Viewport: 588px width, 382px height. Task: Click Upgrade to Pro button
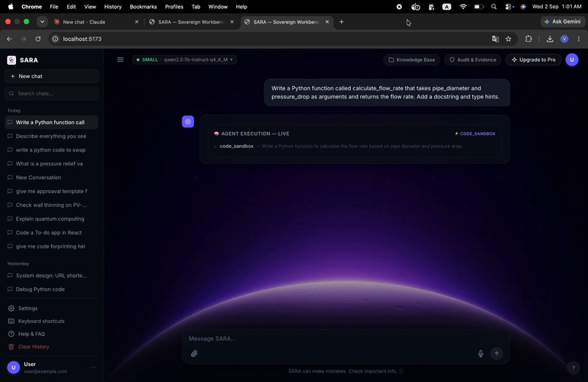533,60
